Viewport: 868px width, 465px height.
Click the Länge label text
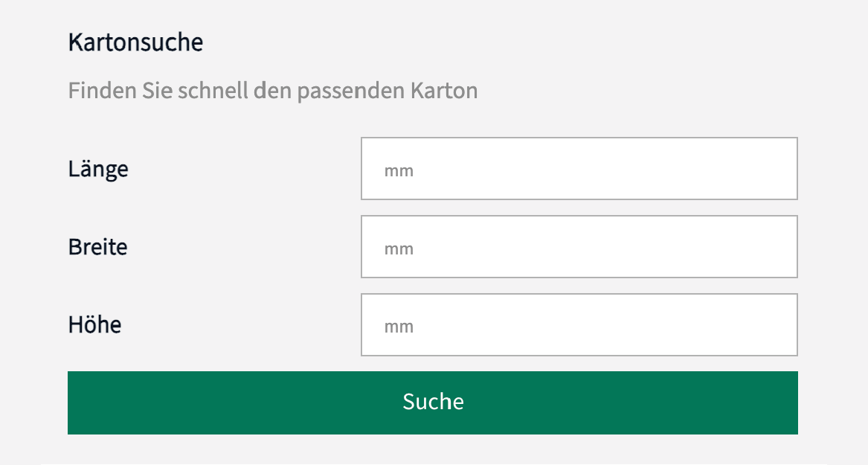pyautogui.click(x=98, y=169)
